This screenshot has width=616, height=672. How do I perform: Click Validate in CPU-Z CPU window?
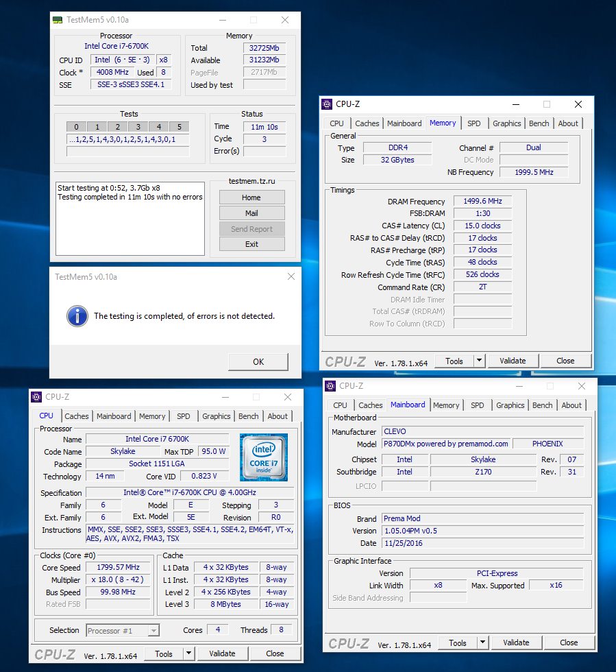222,653
